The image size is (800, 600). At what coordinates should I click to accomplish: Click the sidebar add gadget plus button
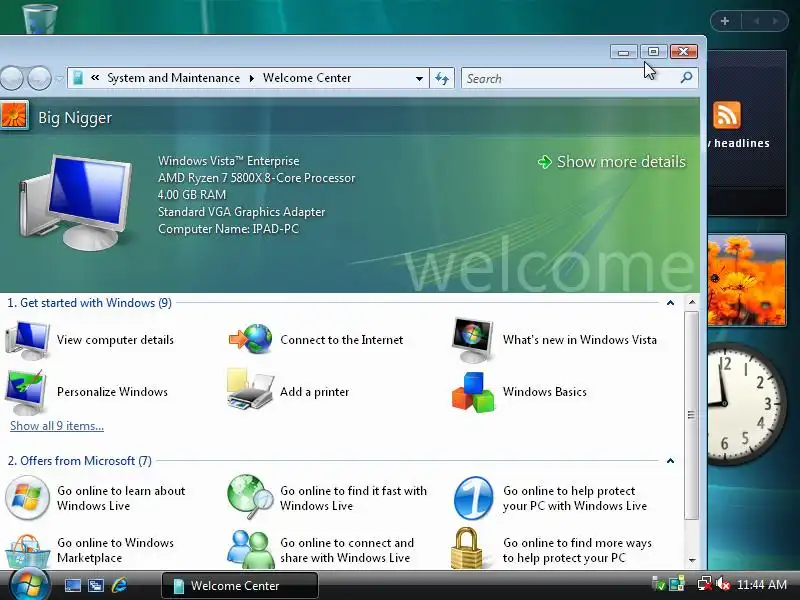coord(725,21)
